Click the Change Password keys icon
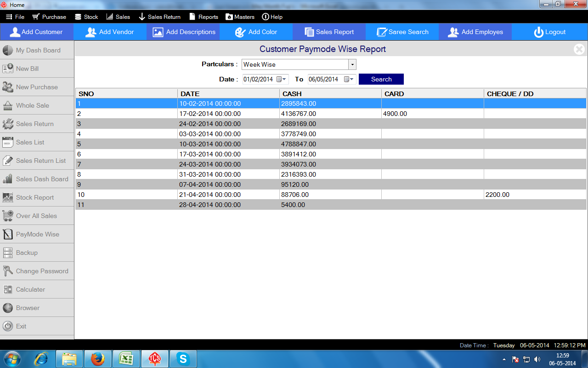This screenshot has height=368, width=588. 8,271
